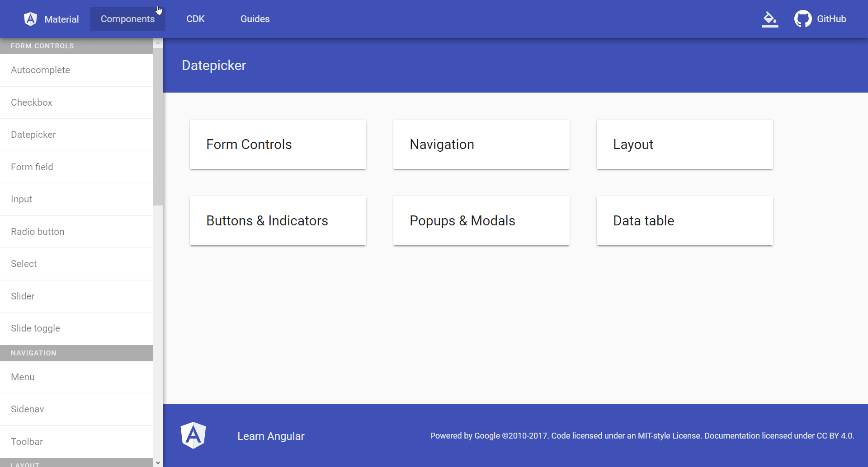Select the Navigation category card
Screen dimensions: 868x467
(x=481, y=145)
